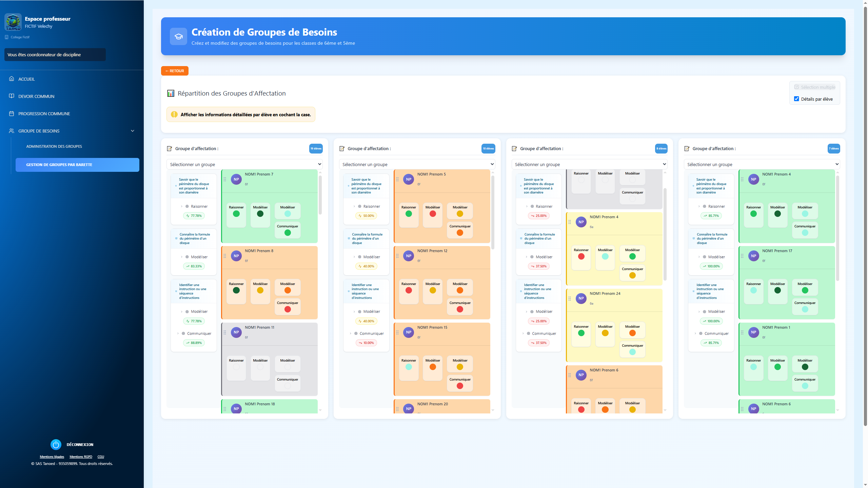Open the fourth group's Sélectionner un groupe dropdown
The height and width of the screenshot is (488, 868).
(762, 164)
